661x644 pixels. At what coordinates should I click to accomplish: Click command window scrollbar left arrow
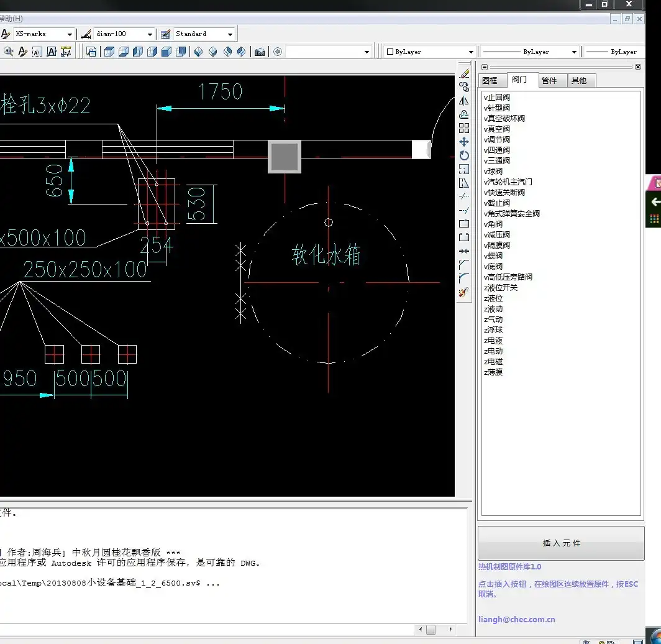tap(421, 629)
